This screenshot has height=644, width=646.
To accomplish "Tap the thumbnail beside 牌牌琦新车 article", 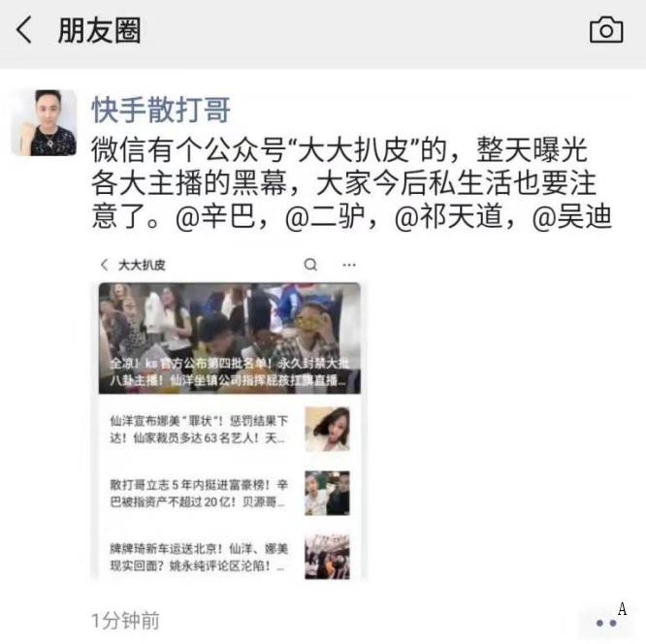I will click(327, 557).
